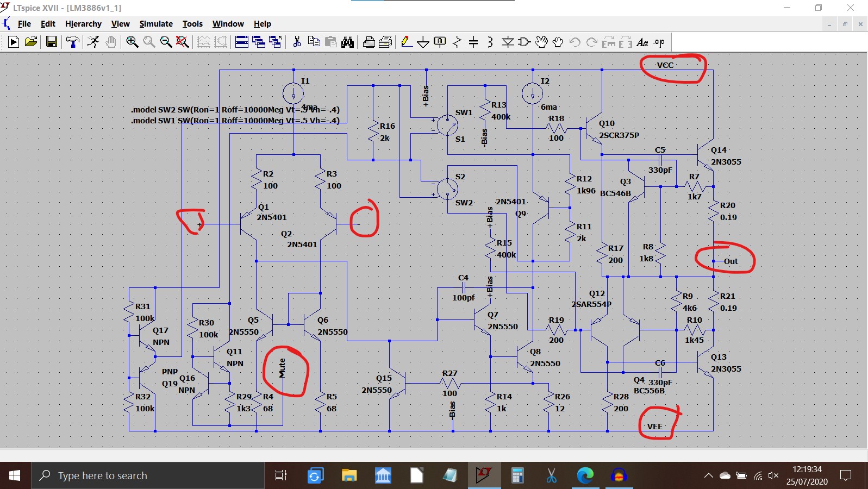Tile windows using the tile icon
Viewport: 868px width, 489px height.
pos(242,42)
